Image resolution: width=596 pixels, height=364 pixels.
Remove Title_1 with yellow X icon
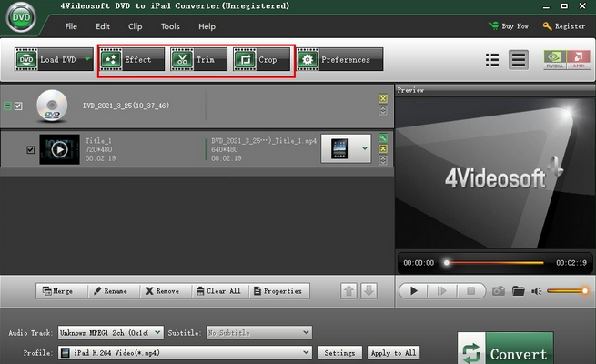pos(383,148)
